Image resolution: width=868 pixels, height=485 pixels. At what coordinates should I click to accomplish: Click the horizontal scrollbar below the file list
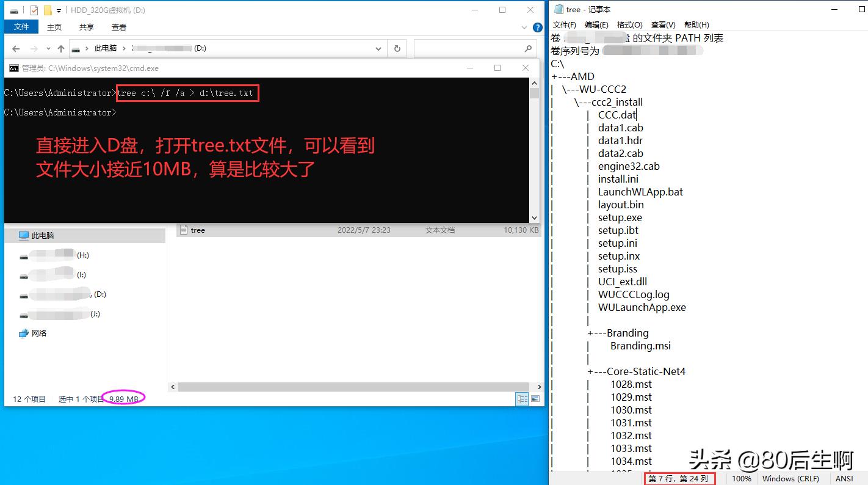pyautogui.click(x=354, y=387)
